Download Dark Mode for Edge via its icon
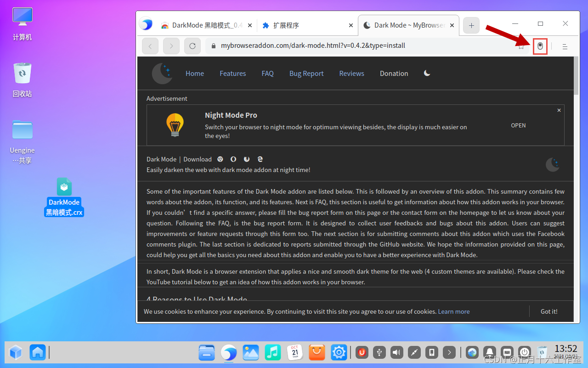 (260, 159)
